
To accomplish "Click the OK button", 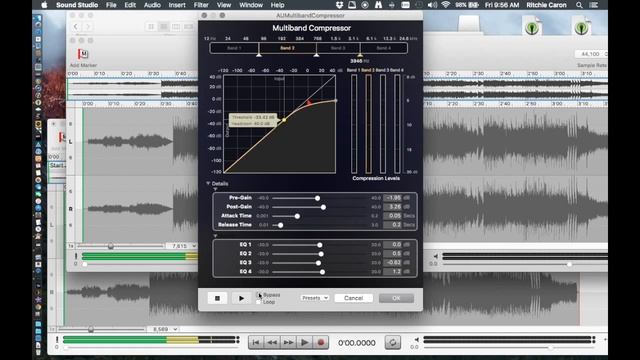I will pyautogui.click(x=396, y=298).
